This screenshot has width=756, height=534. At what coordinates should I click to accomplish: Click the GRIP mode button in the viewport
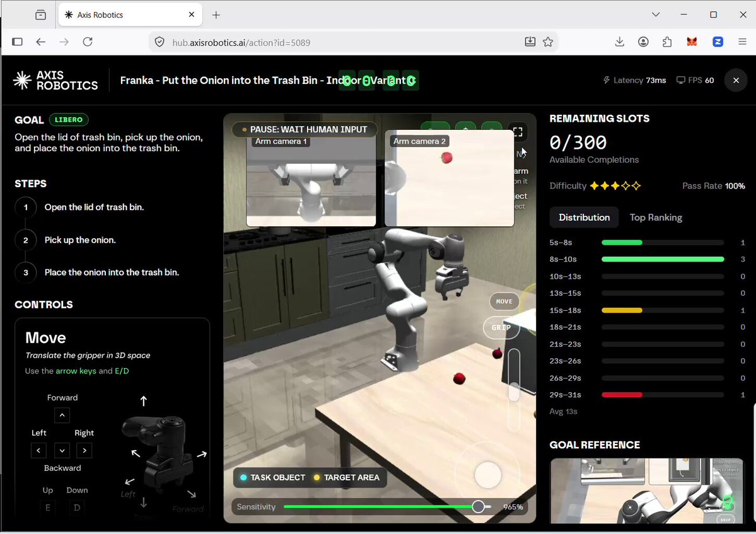[501, 328]
